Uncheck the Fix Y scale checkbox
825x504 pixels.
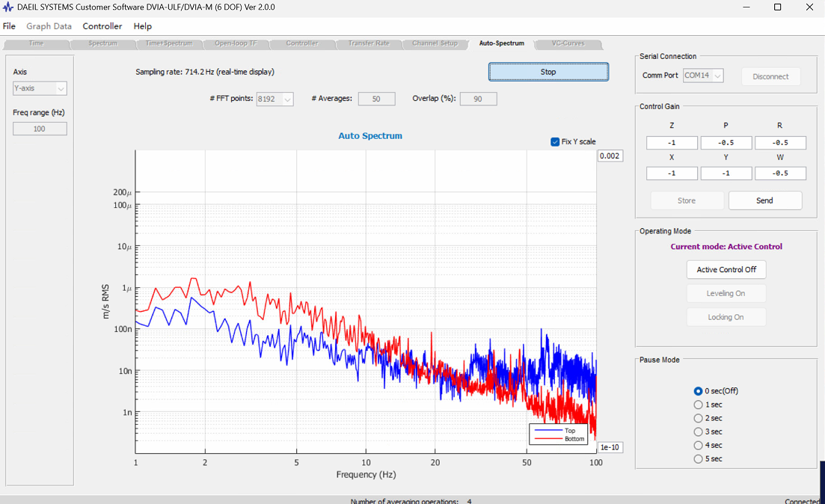click(x=554, y=141)
